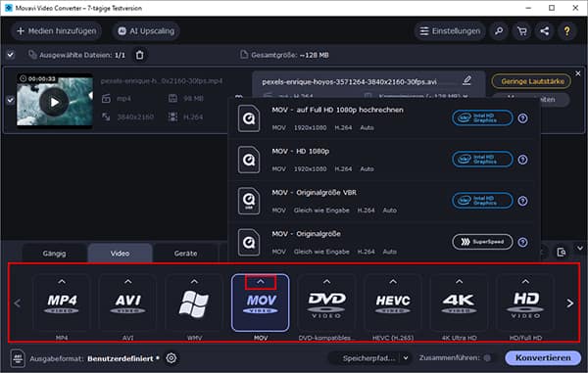This screenshot has width=588, height=373.
Task: Click the Geringe Lautstärke button
Action: (x=532, y=81)
